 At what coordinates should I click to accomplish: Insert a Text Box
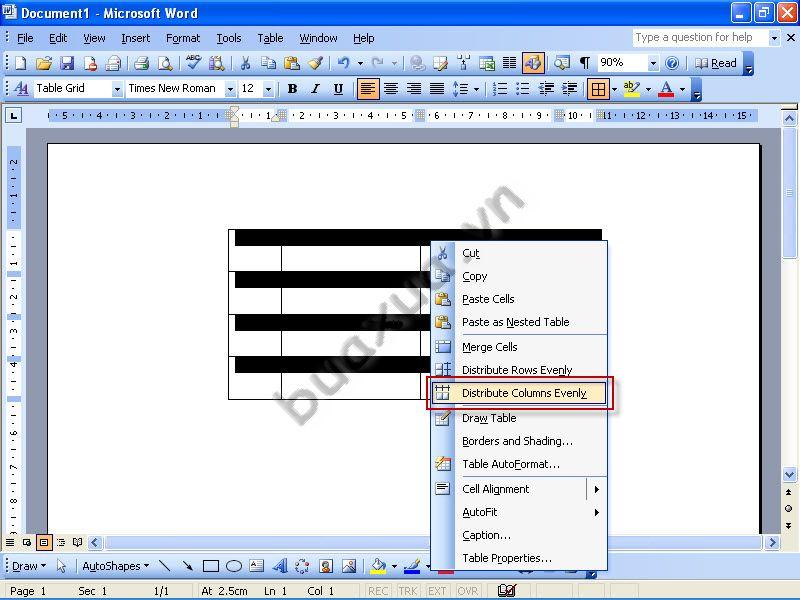click(256, 566)
